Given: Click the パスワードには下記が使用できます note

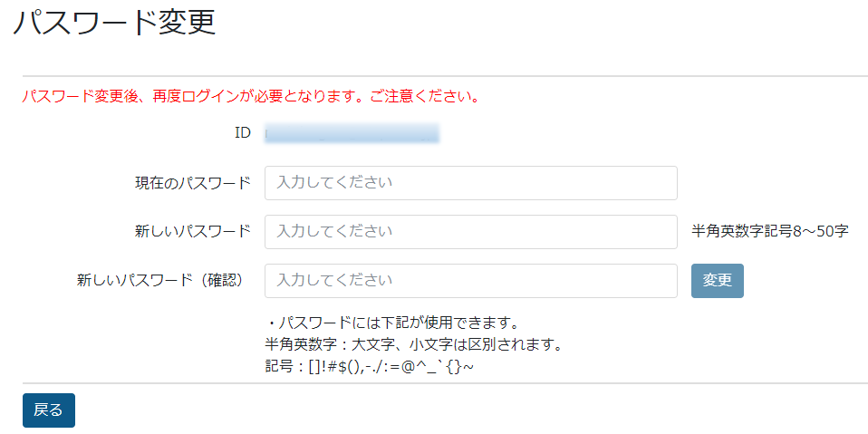Looking at the screenshot, I should click(x=393, y=323).
